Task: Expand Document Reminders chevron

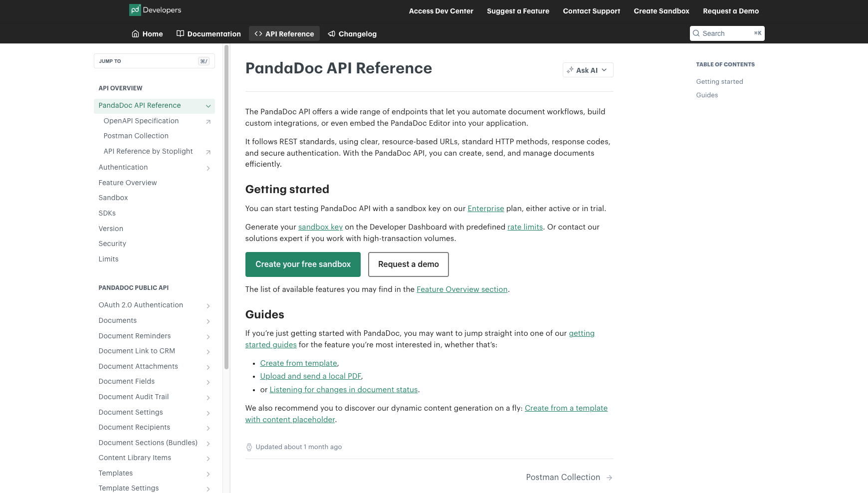Action: [x=209, y=337]
